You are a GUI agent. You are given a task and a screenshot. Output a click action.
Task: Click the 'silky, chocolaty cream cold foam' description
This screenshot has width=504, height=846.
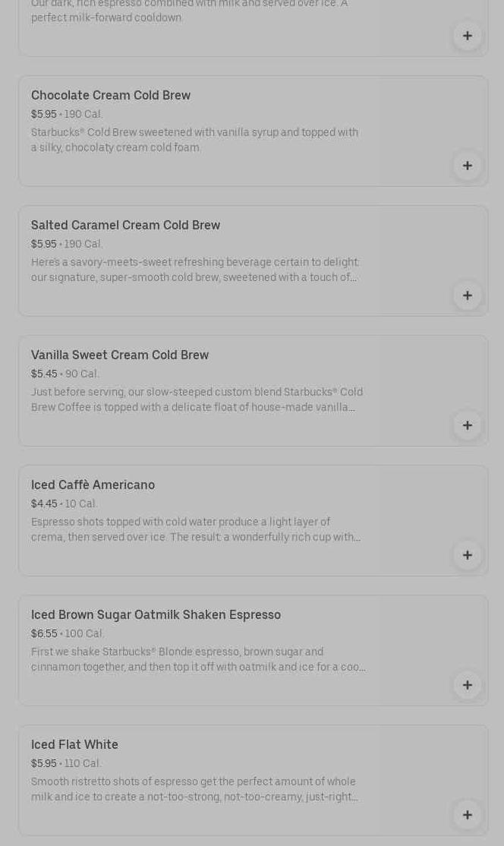pos(194,140)
